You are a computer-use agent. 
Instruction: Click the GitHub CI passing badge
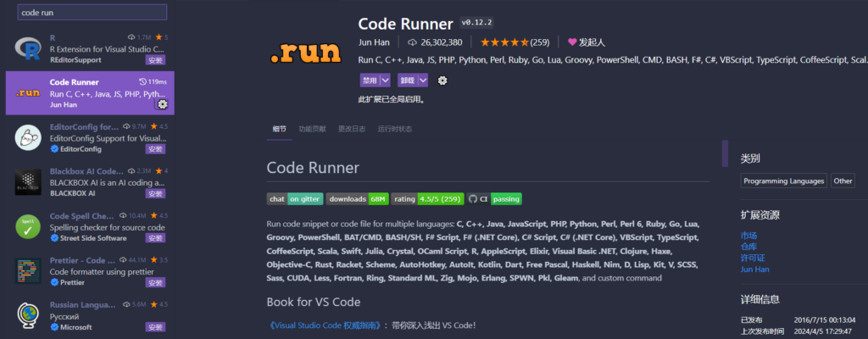pos(494,199)
